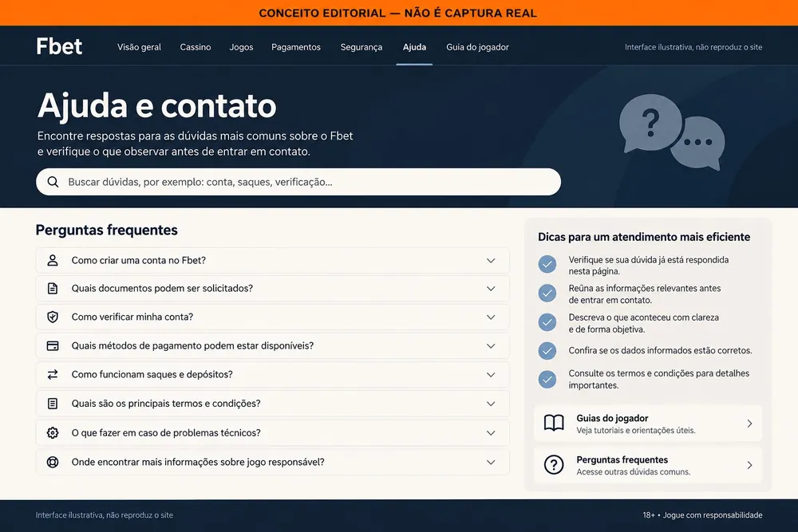798x532 pixels.
Task: Click the card icon beside payment methods question
Action: [x=53, y=346]
